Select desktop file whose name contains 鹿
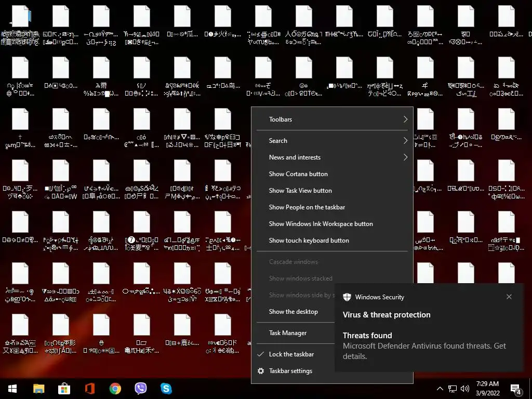Screen dimensions: 532x399 182,330
